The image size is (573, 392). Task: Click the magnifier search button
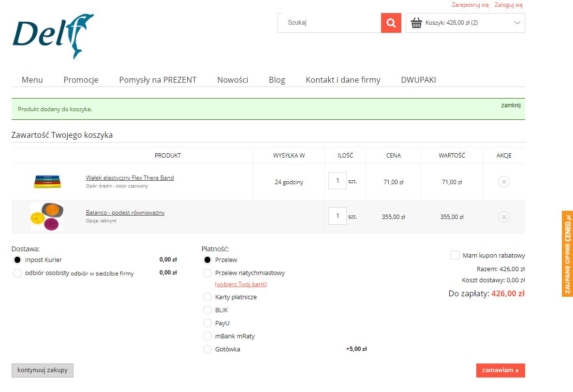click(391, 23)
